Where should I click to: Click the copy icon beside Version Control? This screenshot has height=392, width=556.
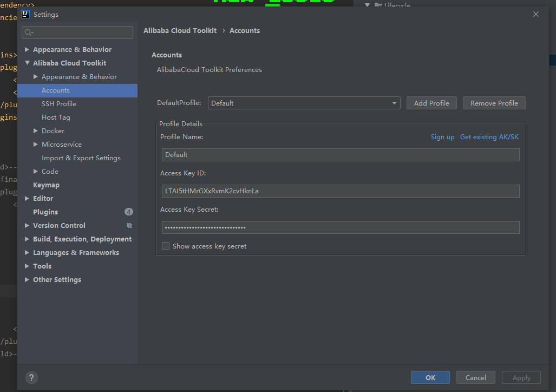click(x=129, y=226)
